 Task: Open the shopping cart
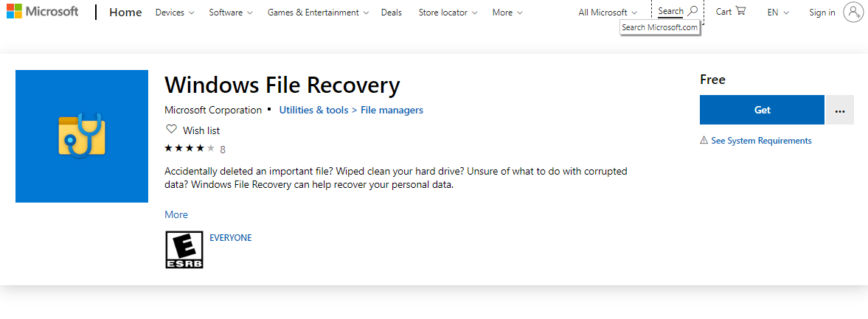point(731,12)
